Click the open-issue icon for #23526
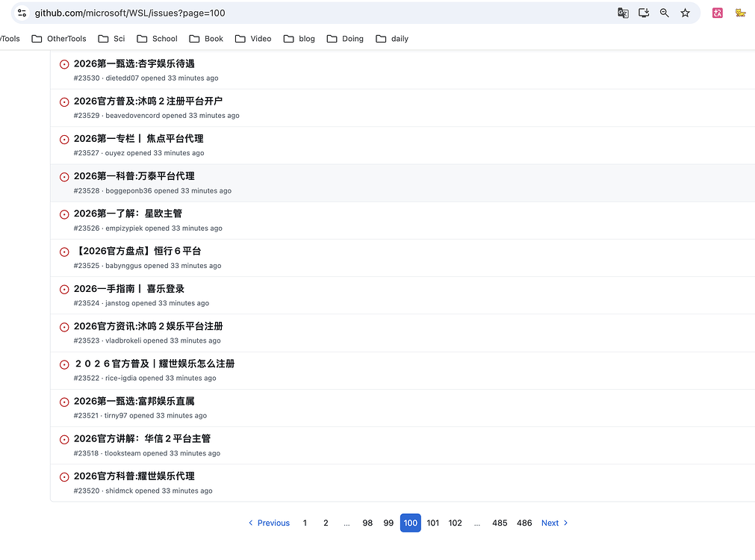 64,214
